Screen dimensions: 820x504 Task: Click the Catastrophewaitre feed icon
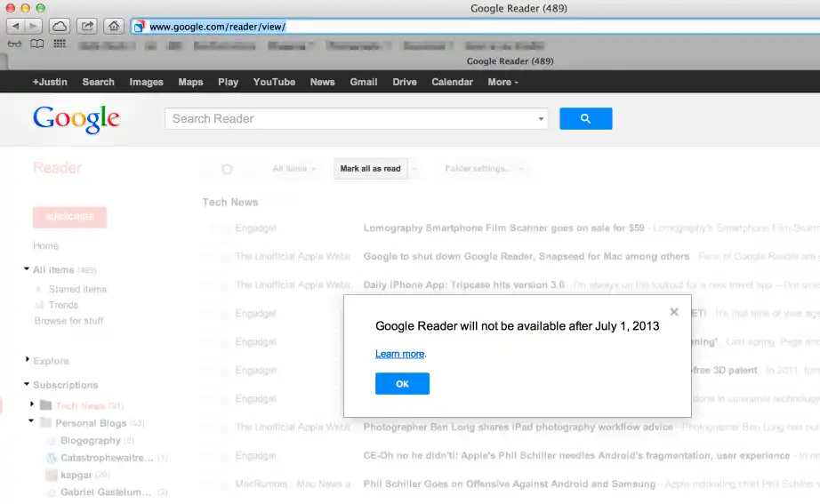point(52,458)
